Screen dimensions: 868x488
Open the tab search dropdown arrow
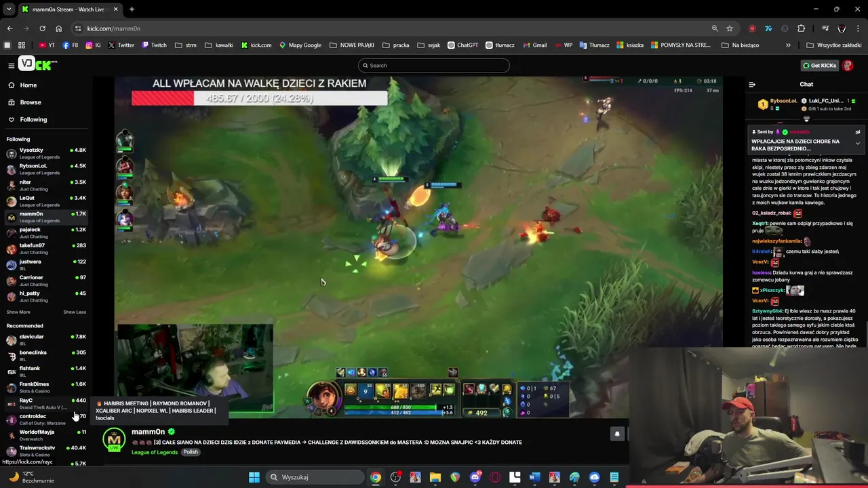[x=9, y=9]
